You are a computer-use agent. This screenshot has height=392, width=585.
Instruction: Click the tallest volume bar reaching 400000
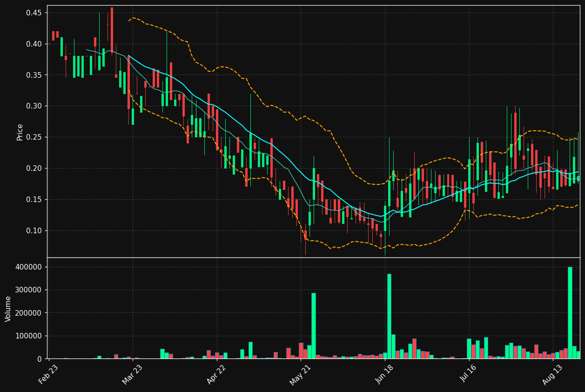click(570, 313)
